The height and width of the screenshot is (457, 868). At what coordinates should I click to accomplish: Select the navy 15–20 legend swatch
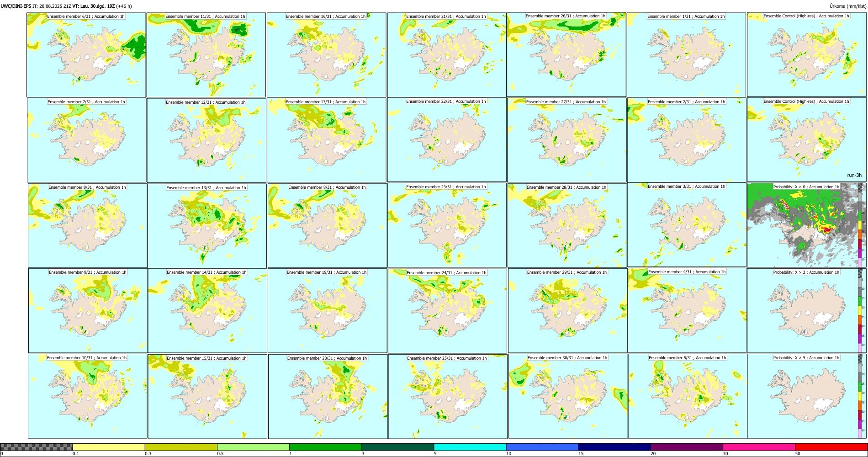[x=614, y=447]
